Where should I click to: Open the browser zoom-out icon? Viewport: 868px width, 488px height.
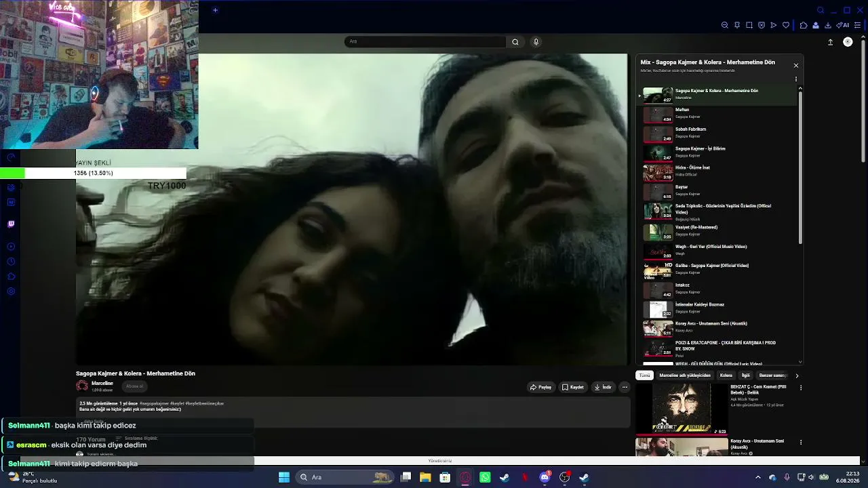point(724,25)
